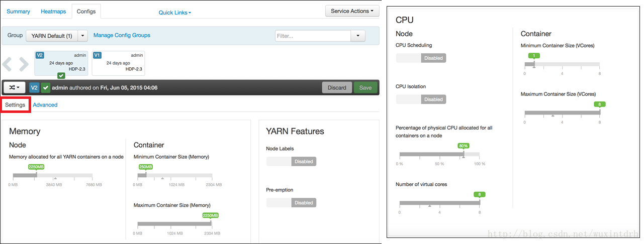Image resolution: width=644 pixels, height=244 pixels.
Task: Open the filter options dropdown arrow
Action: pyautogui.click(x=358, y=36)
